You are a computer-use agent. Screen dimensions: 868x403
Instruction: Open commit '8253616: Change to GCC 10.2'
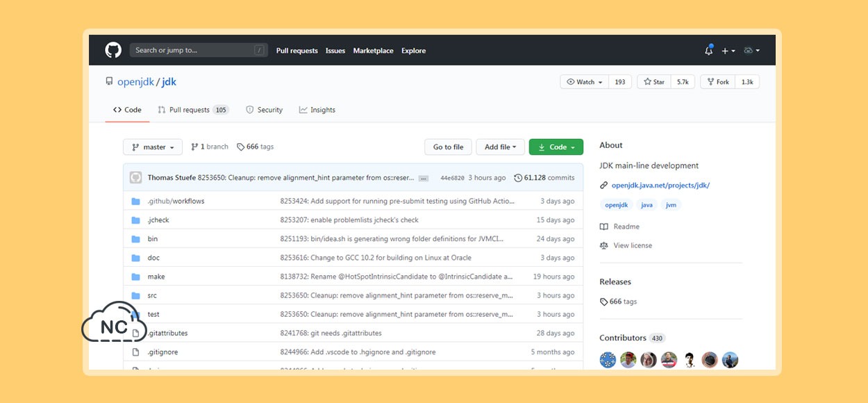[376, 258]
